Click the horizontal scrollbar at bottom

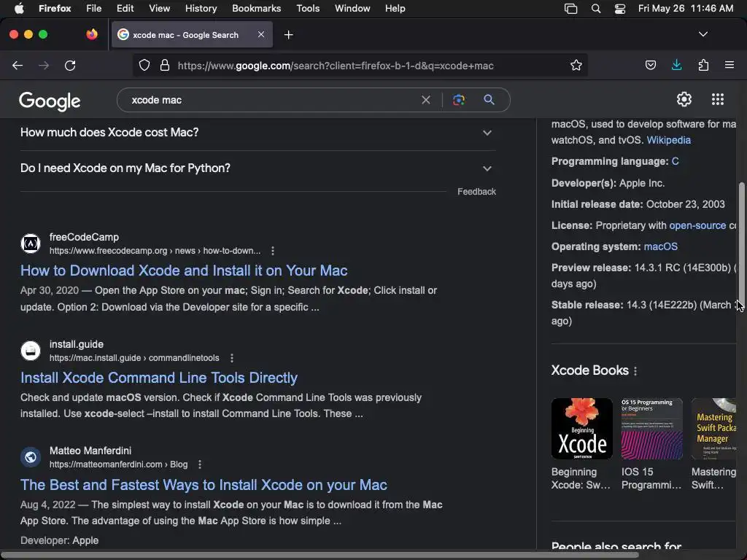320,554
